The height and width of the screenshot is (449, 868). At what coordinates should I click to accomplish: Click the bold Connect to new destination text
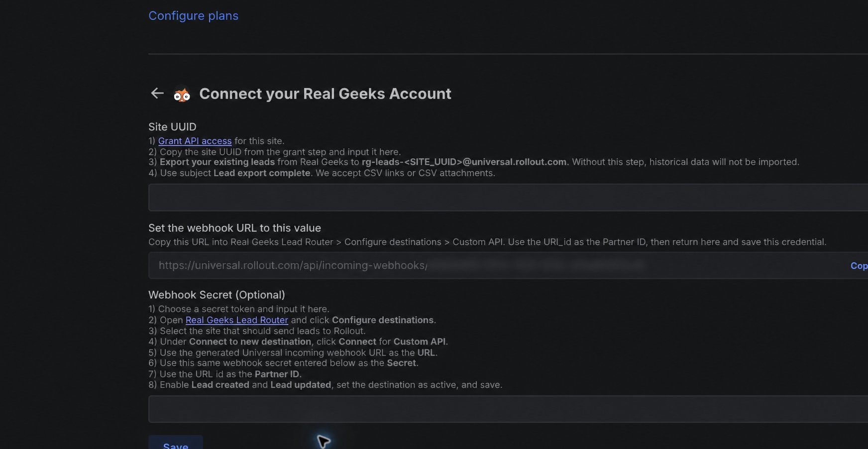coord(250,341)
